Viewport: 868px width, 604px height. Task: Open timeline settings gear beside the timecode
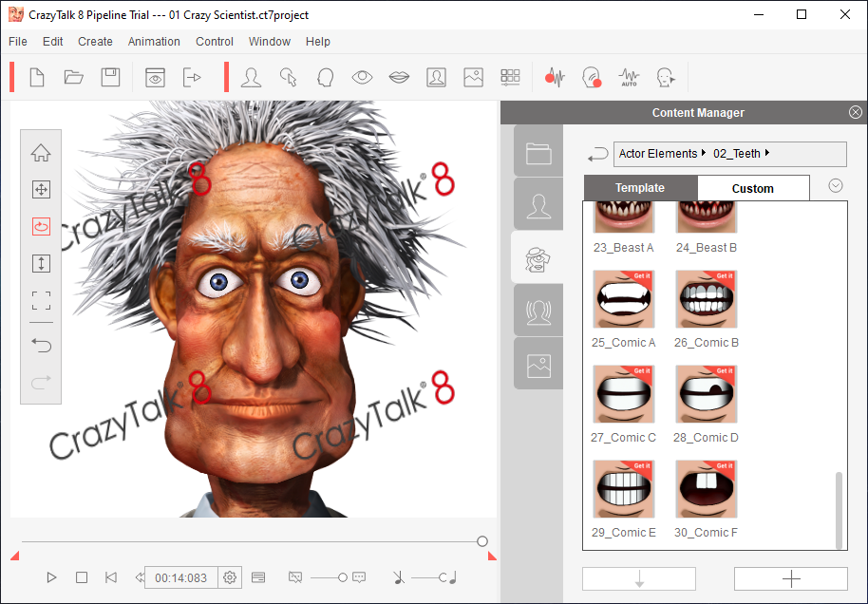tap(230, 578)
